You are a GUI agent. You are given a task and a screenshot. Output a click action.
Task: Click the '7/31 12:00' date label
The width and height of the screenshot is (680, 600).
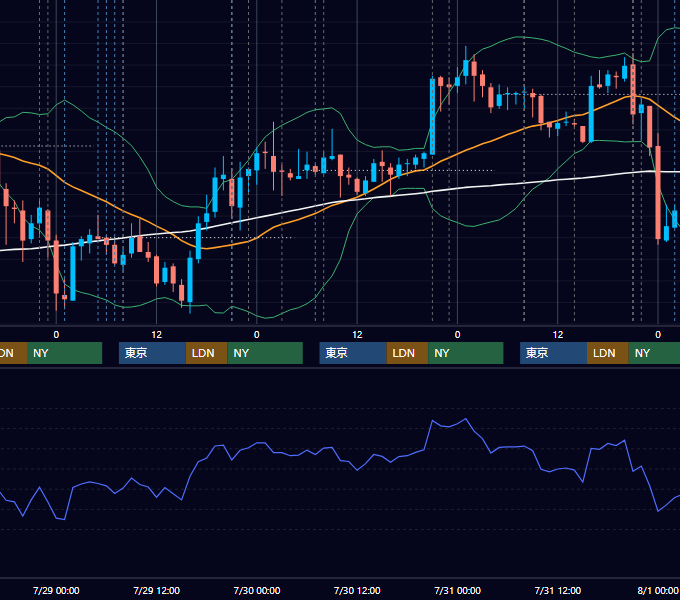(x=558, y=590)
